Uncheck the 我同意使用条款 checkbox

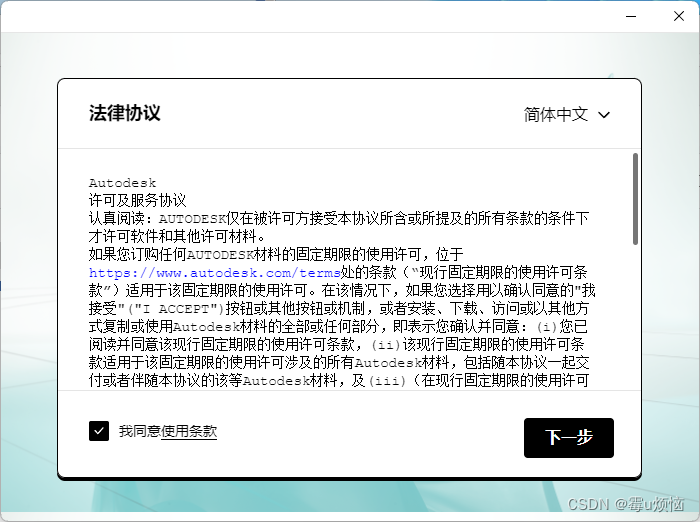click(x=99, y=431)
